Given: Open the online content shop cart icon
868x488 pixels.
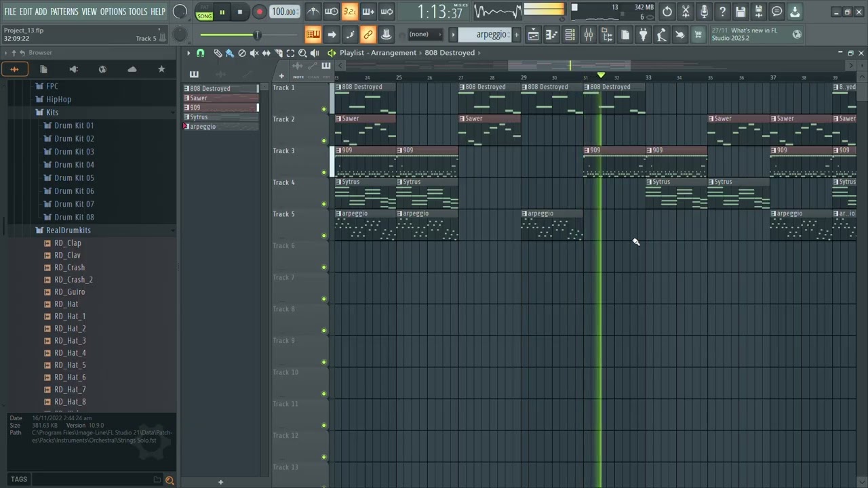Looking at the screenshot, I should pos(698,35).
